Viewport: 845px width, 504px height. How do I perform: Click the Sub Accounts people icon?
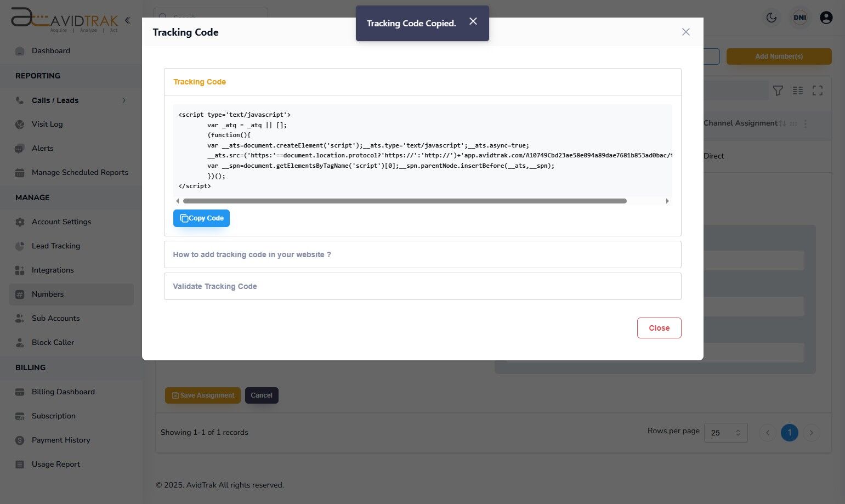[x=20, y=319]
